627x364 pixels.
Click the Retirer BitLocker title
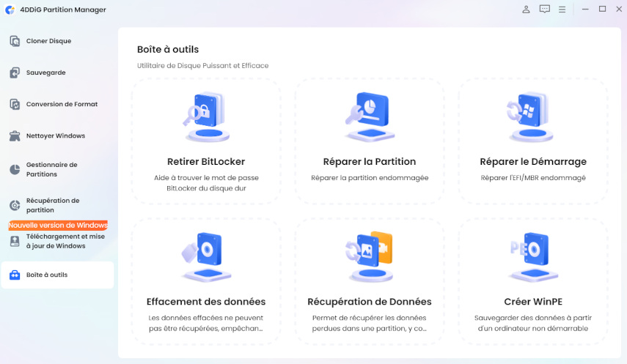pos(206,161)
